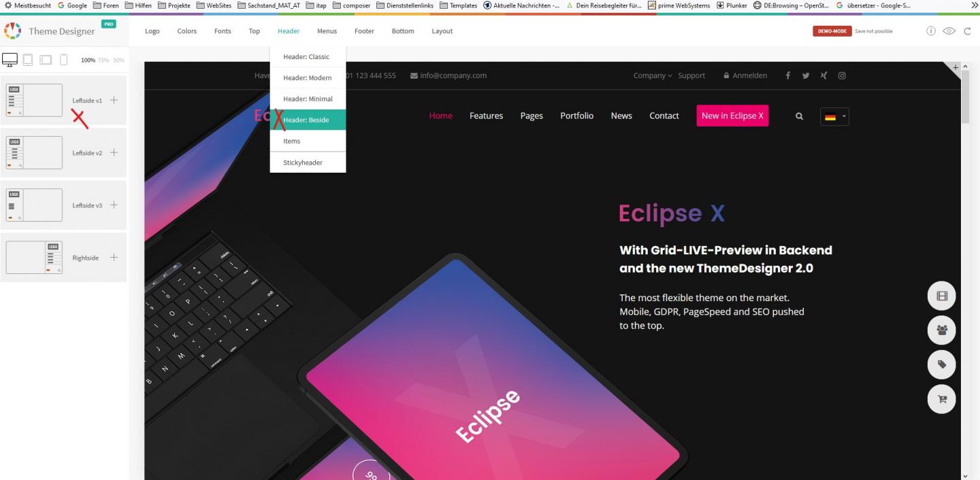Viewport: 980px width, 480px height.
Task: Open the German flag language dropdown
Action: tap(834, 116)
